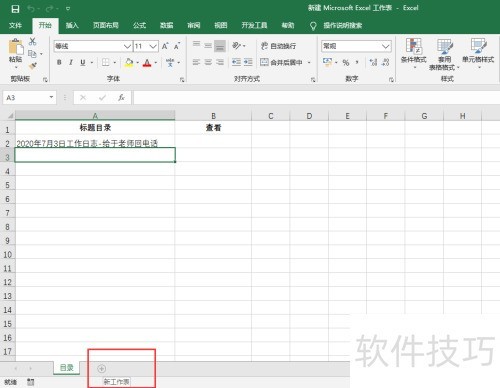This screenshot has height=388, width=500.
Task: Open the Name Box dropdown arrow
Action: point(51,97)
